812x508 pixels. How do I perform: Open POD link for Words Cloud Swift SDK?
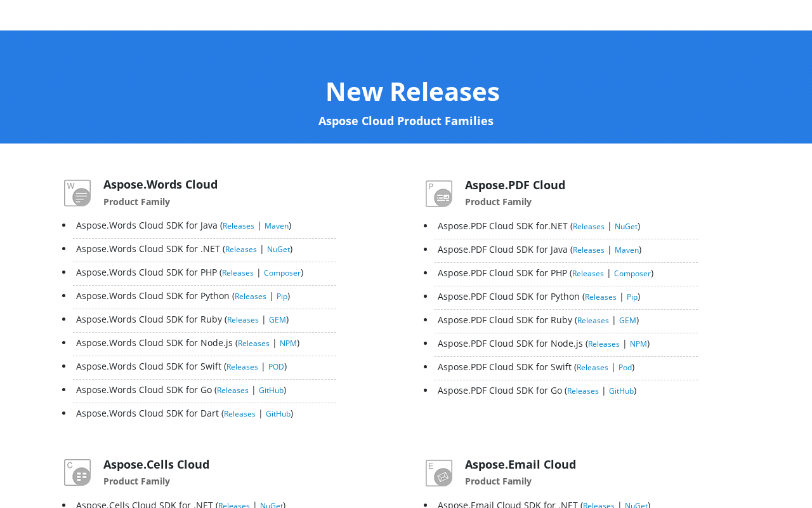click(276, 367)
